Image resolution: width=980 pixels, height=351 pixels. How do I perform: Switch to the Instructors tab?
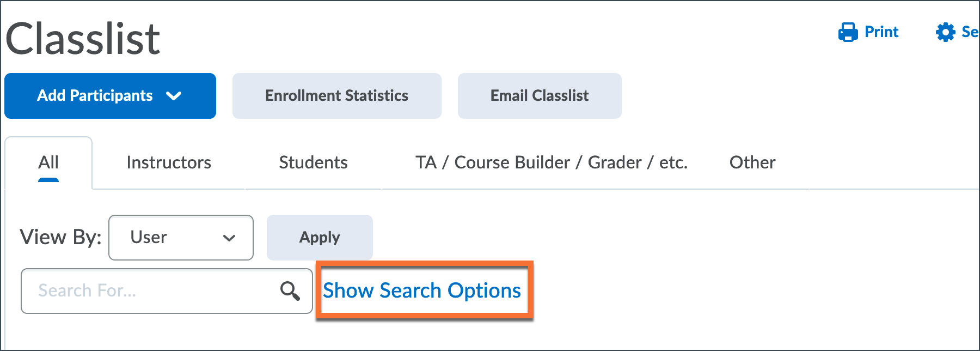click(x=169, y=162)
